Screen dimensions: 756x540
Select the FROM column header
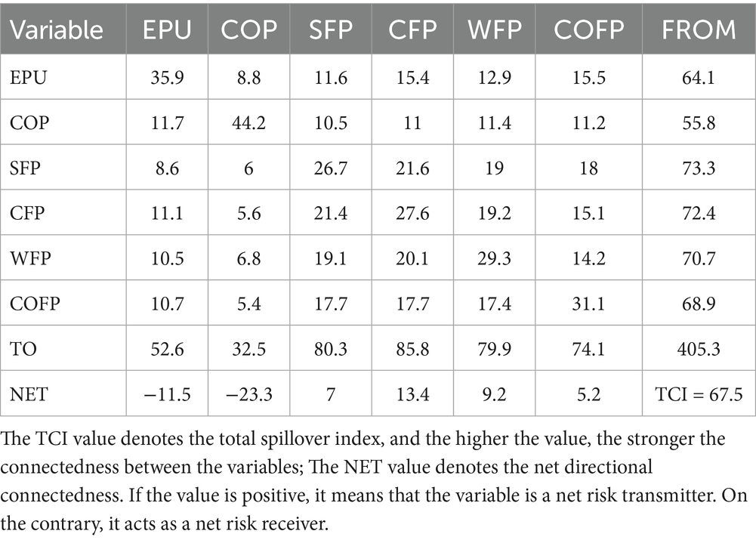click(699, 29)
